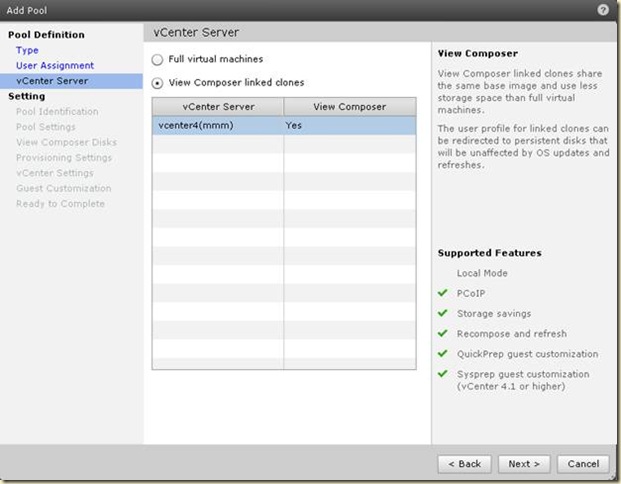This screenshot has height=484, width=621.
Task: Go to Type step in Pool Definition
Action: coord(27,50)
